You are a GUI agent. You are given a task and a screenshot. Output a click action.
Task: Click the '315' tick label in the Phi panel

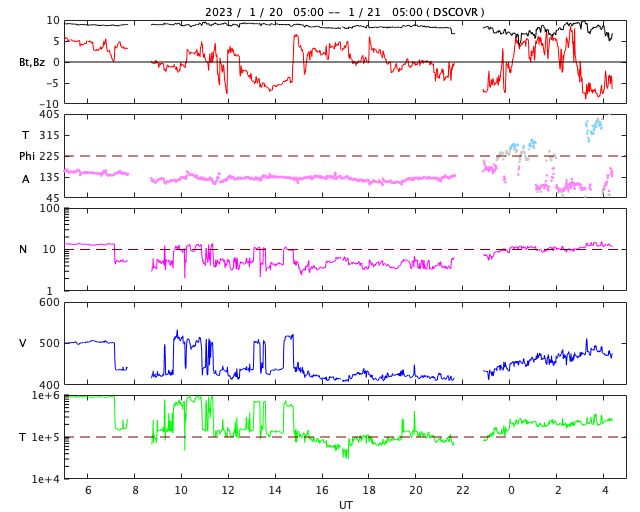tap(49, 135)
